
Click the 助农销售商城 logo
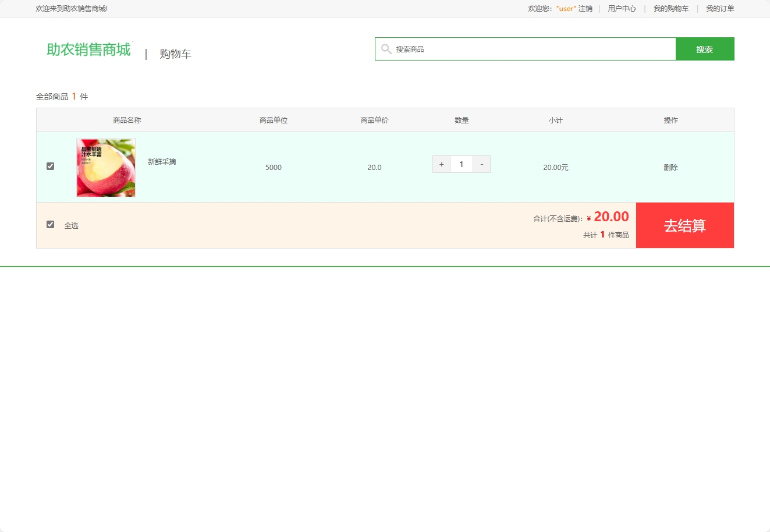click(x=87, y=49)
